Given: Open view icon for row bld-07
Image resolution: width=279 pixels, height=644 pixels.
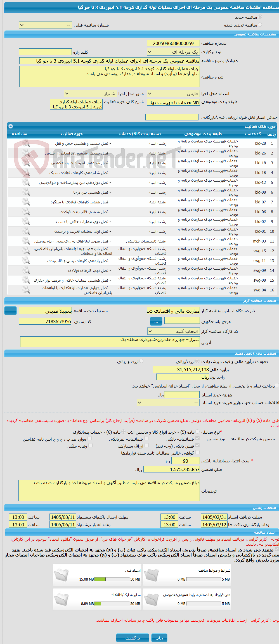Looking at the screenshot, I should pyautogui.click(x=26, y=202).
